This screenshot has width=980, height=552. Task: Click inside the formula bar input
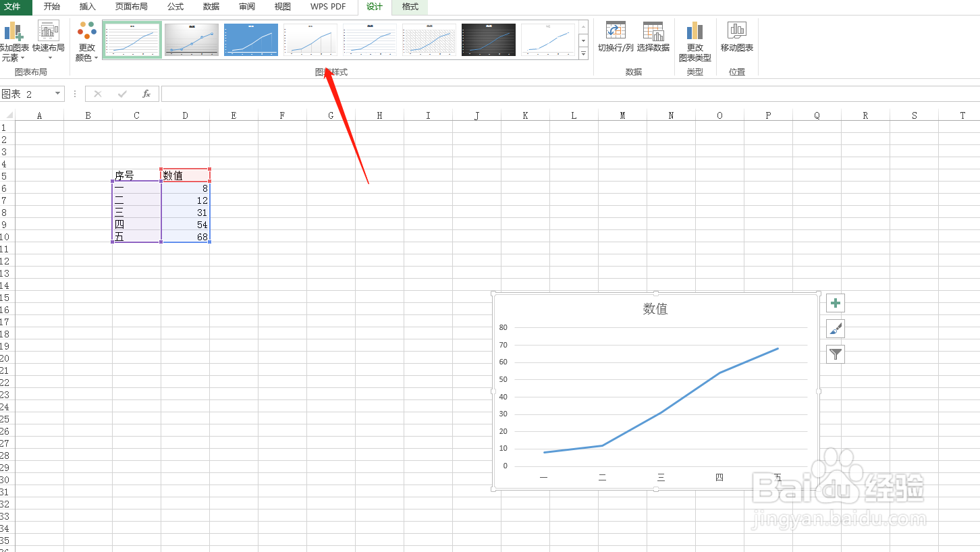(x=570, y=94)
